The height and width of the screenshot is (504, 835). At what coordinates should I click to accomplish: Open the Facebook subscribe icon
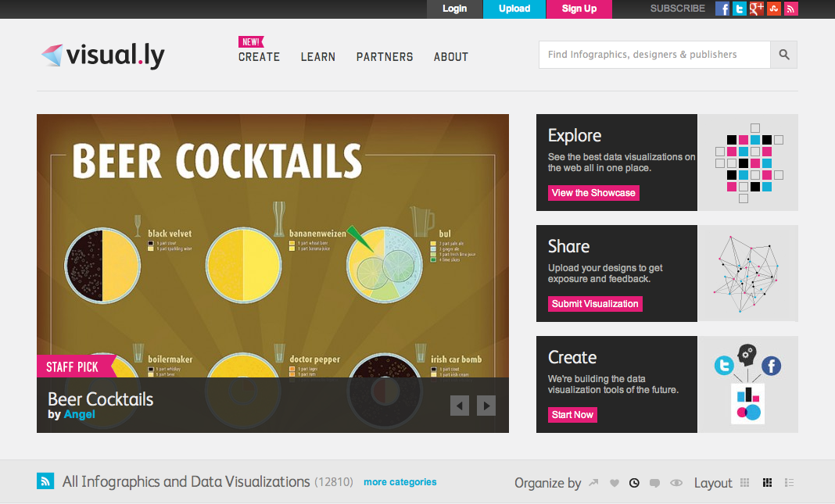(x=722, y=9)
